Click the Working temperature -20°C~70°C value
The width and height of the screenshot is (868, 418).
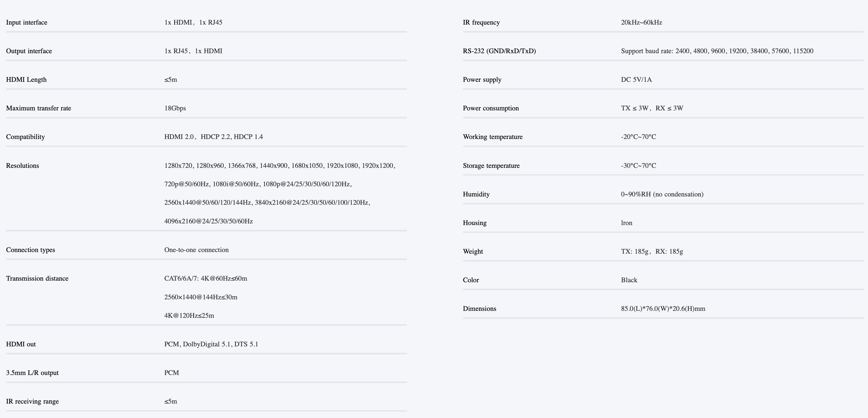click(x=638, y=137)
